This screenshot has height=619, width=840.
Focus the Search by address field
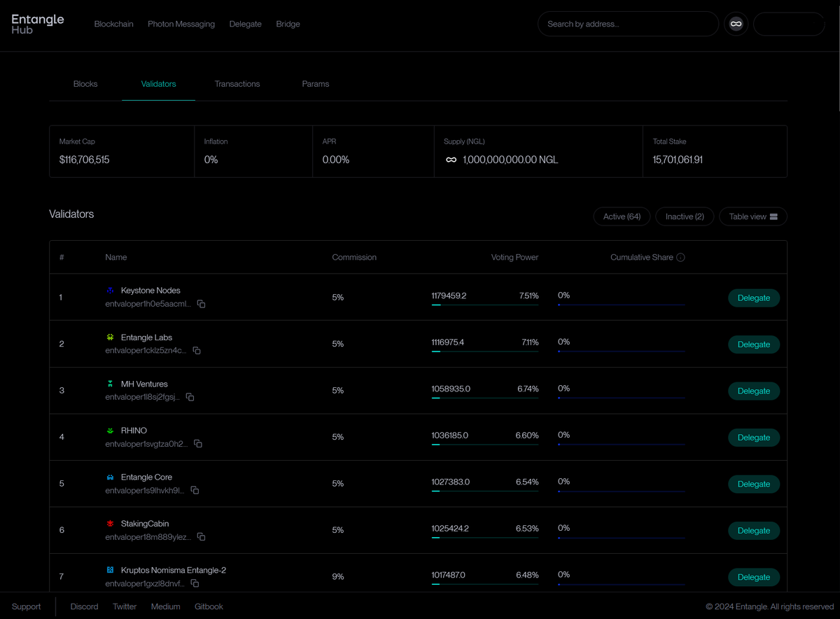(x=628, y=24)
